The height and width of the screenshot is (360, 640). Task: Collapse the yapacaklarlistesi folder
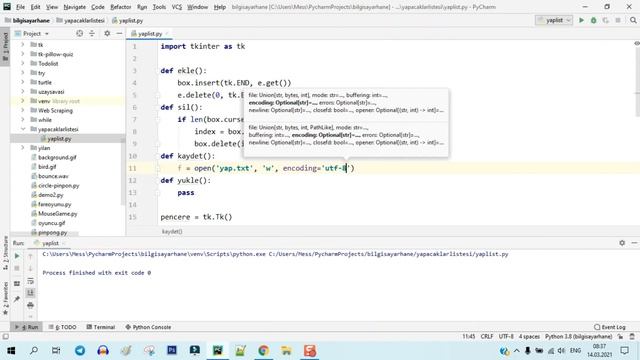23,129
